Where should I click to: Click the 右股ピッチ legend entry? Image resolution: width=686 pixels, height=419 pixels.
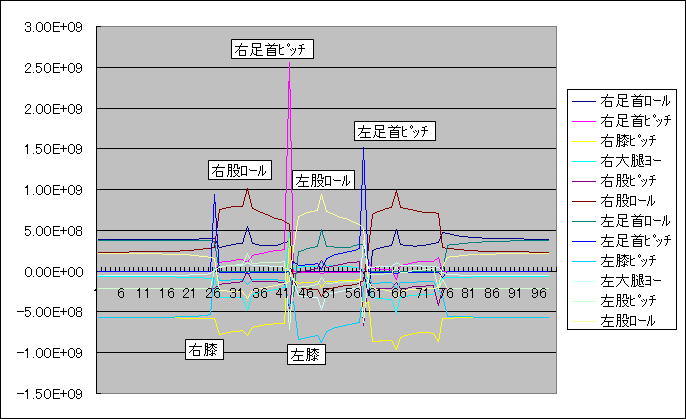coord(614,181)
